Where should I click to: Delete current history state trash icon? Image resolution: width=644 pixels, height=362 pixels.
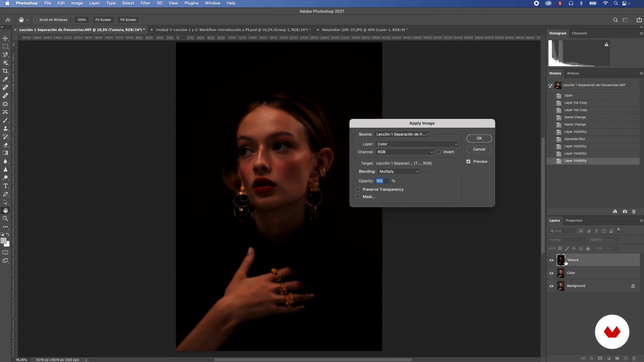pos(634,211)
